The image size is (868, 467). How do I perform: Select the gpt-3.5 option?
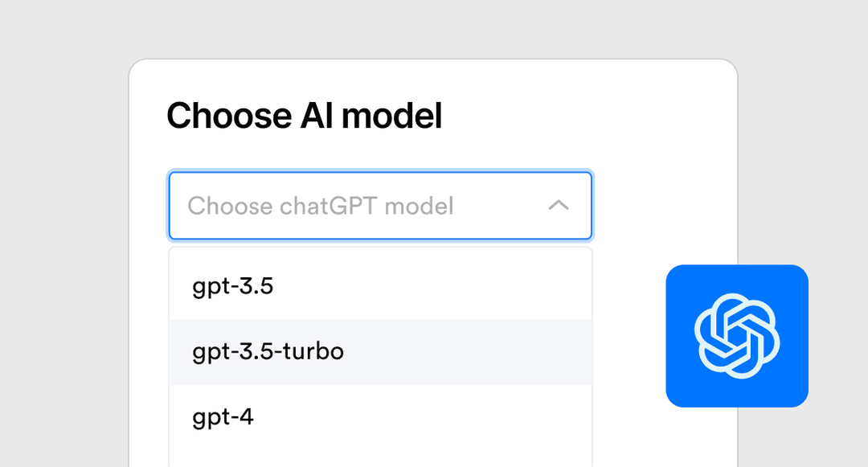(380, 287)
